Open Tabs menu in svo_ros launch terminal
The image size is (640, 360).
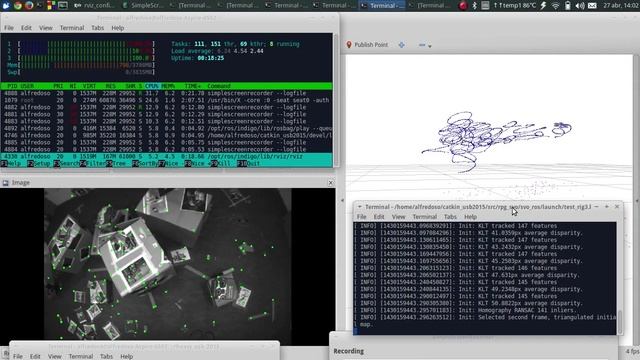click(450, 217)
